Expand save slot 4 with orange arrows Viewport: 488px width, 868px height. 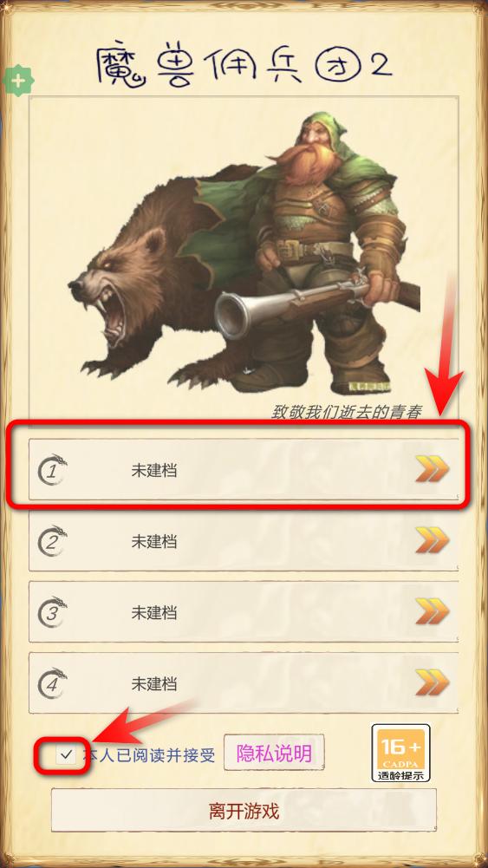pyautogui.click(x=433, y=682)
